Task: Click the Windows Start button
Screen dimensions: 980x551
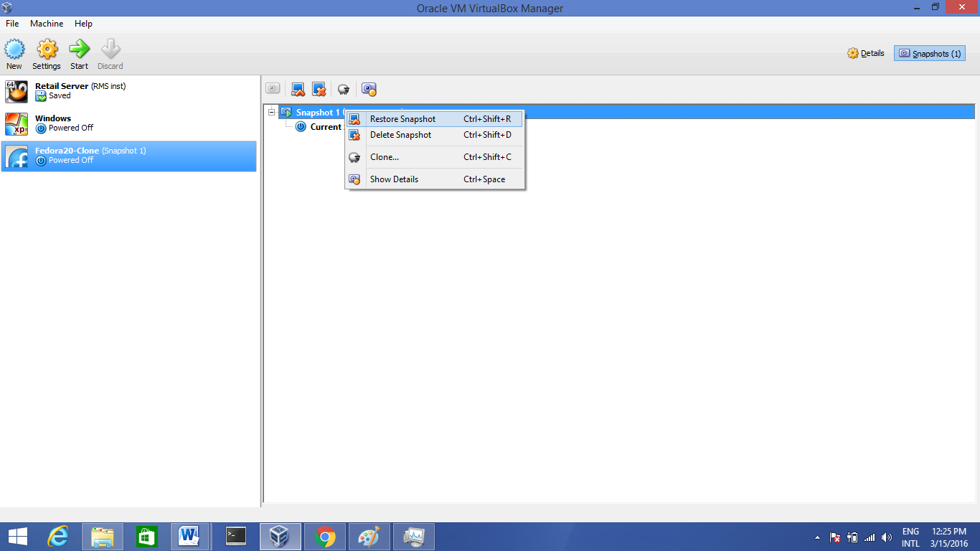Action: pyautogui.click(x=18, y=537)
